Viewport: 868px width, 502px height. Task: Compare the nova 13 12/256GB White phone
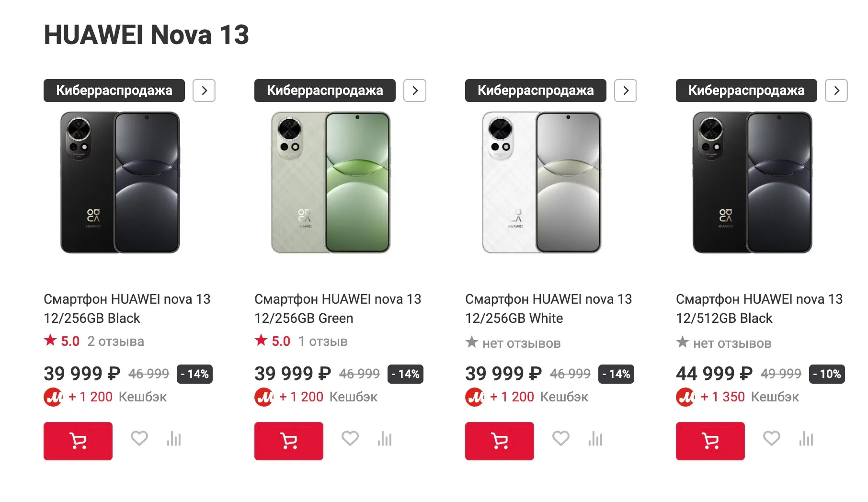595,439
